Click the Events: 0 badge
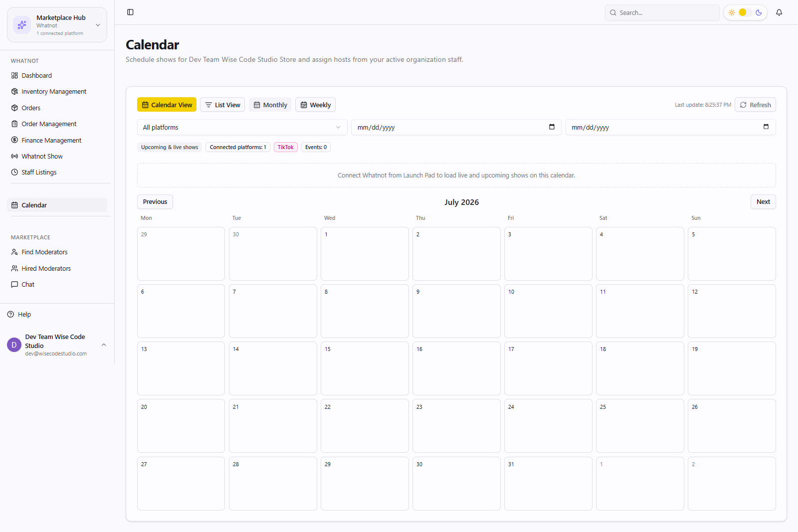The height and width of the screenshot is (532, 798). click(x=316, y=147)
